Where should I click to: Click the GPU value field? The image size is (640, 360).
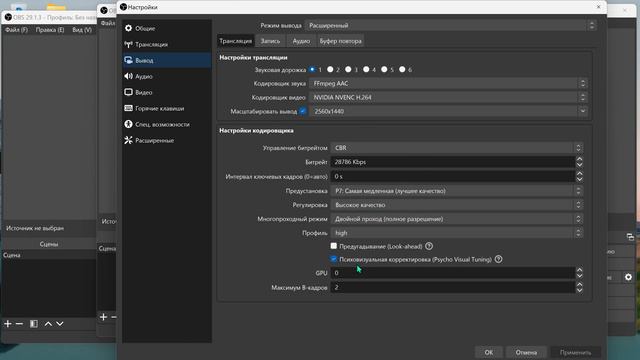(453, 273)
